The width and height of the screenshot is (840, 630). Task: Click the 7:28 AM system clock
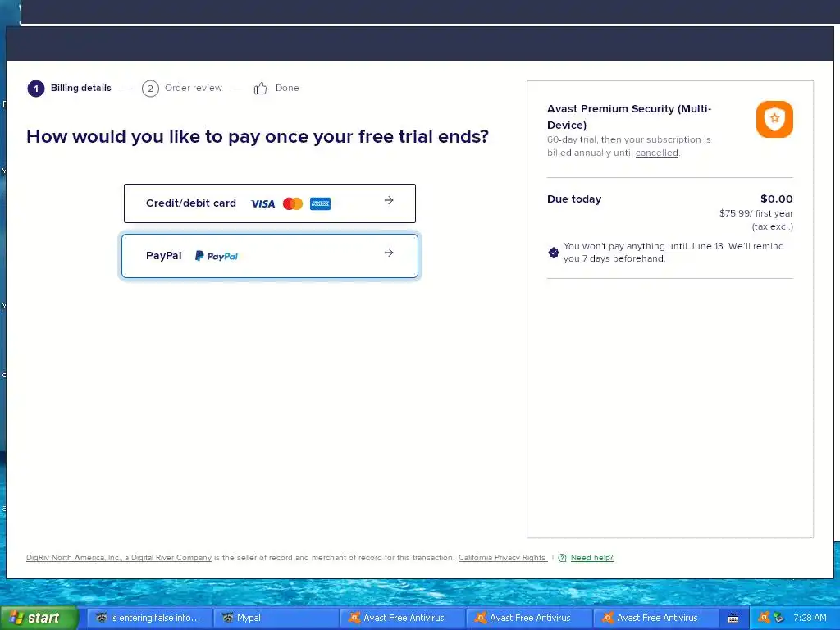click(810, 618)
